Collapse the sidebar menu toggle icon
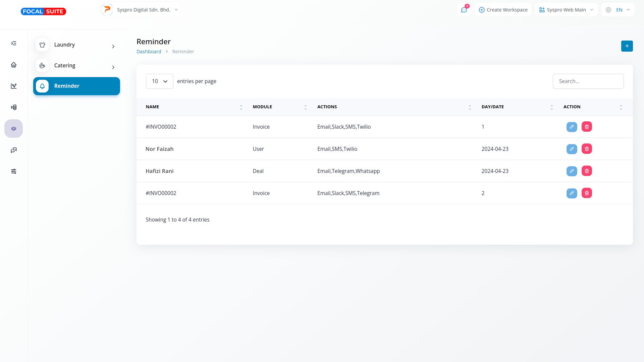The height and width of the screenshot is (362, 644). tap(14, 43)
